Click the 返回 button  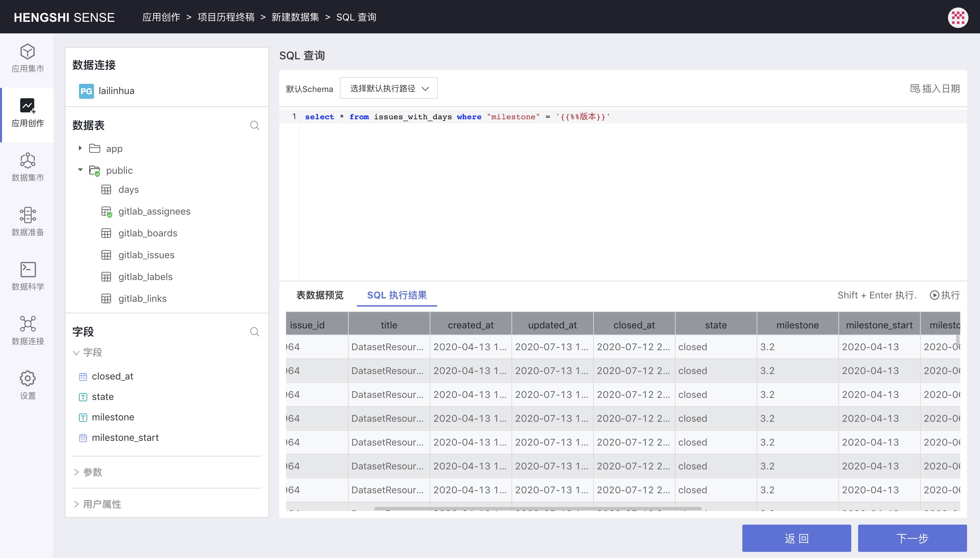pyautogui.click(x=796, y=538)
